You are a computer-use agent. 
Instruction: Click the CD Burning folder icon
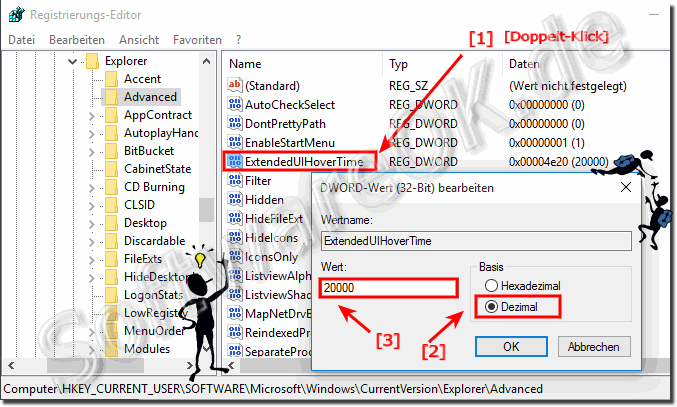(111, 187)
